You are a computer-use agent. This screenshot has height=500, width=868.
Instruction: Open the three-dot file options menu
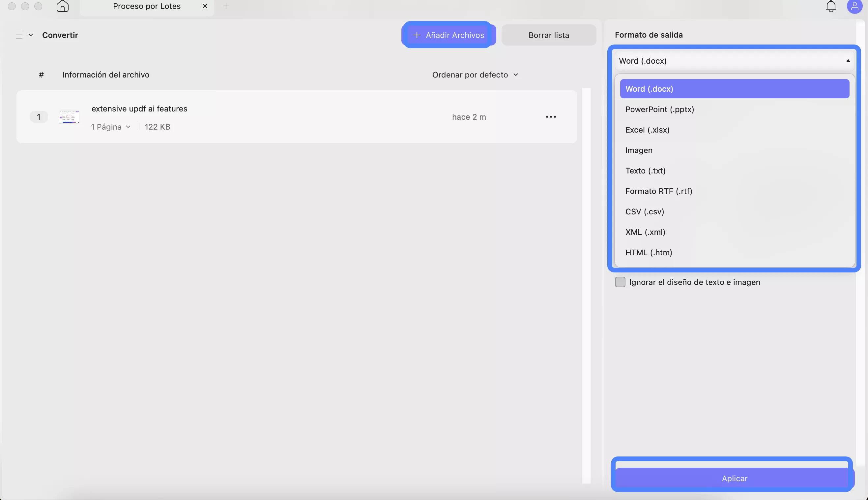551,117
